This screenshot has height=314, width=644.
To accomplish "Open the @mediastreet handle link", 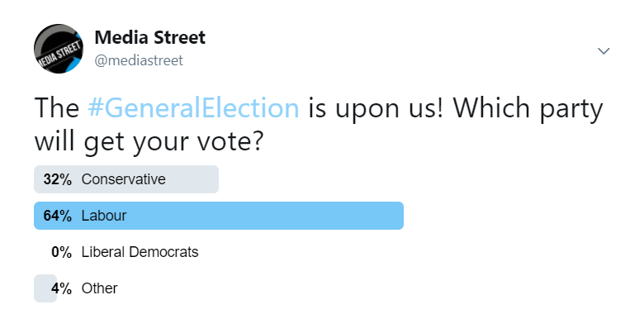I will coord(139,60).
